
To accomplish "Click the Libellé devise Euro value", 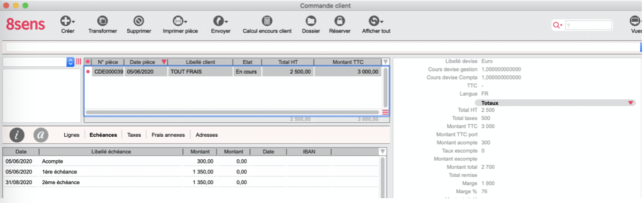I will click(x=487, y=61).
